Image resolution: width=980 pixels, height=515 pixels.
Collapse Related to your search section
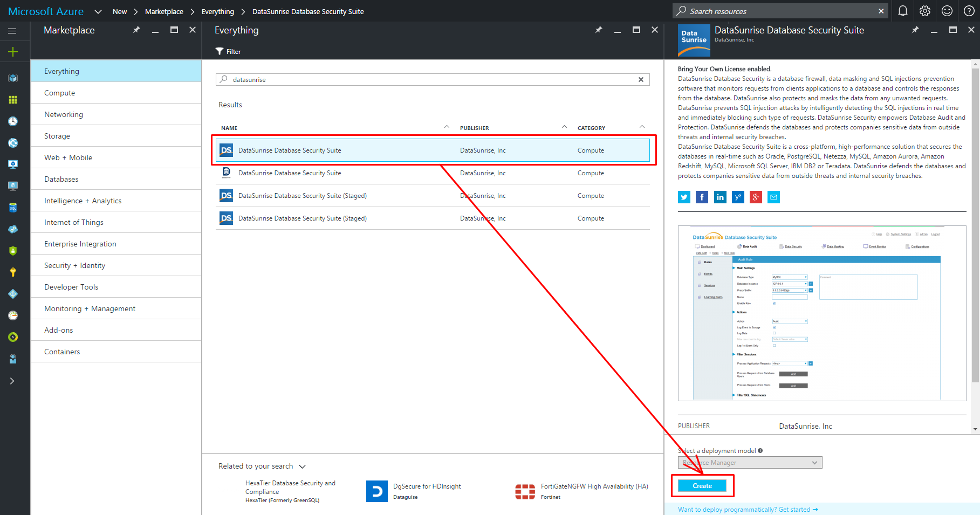pyautogui.click(x=302, y=466)
